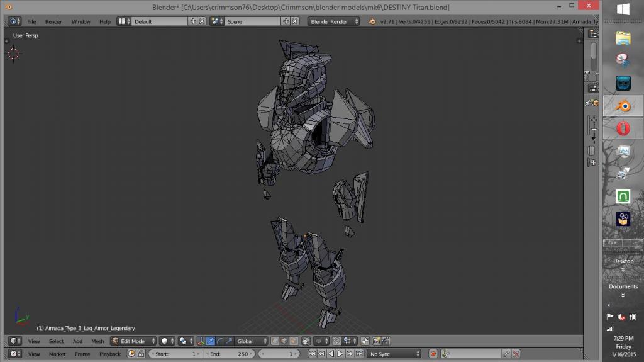This screenshot has width=644, height=362.
Task: Click Blender icon in Windows taskbar
Action: (623, 106)
